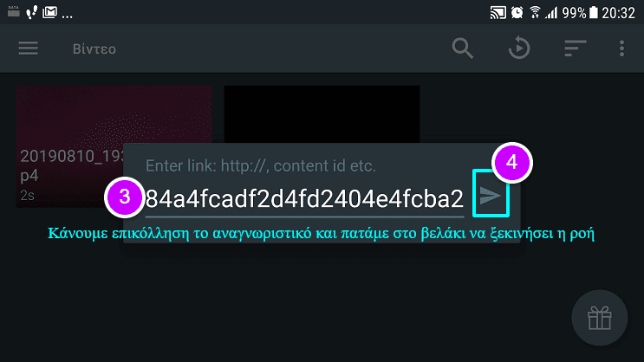Tap the 20:32 clock in status bar
Screen dimensions: 644x362
pyautogui.click(x=619, y=13)
